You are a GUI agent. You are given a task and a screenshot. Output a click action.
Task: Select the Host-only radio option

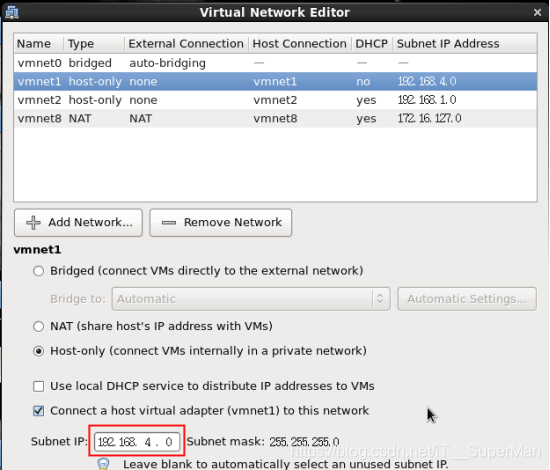39,351
